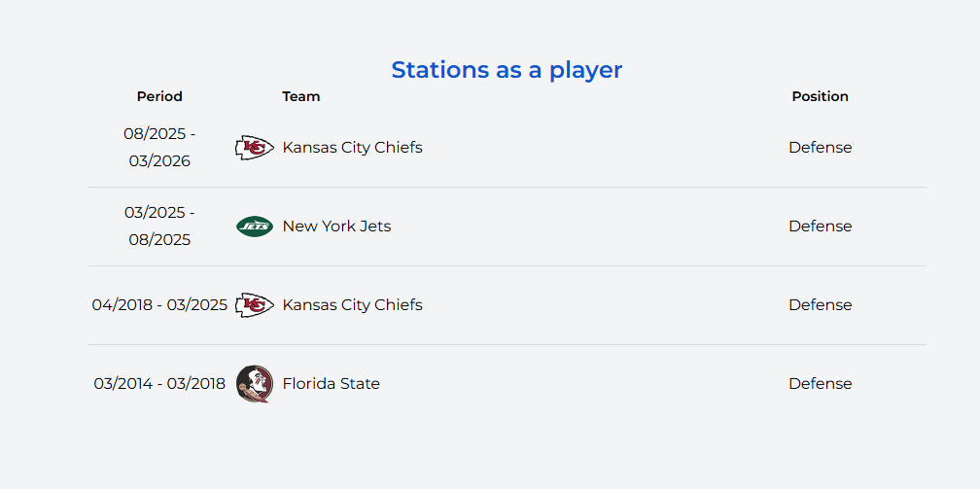Select the 03/2014 - 03/2018 period cell
The height and width of the screenshot is (489, 980).
pos(159,384)
